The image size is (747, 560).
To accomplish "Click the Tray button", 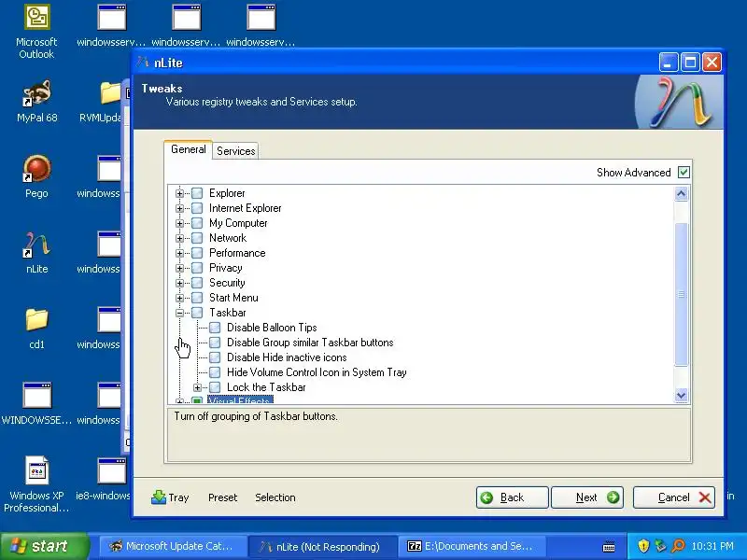I will pos(170,497).
